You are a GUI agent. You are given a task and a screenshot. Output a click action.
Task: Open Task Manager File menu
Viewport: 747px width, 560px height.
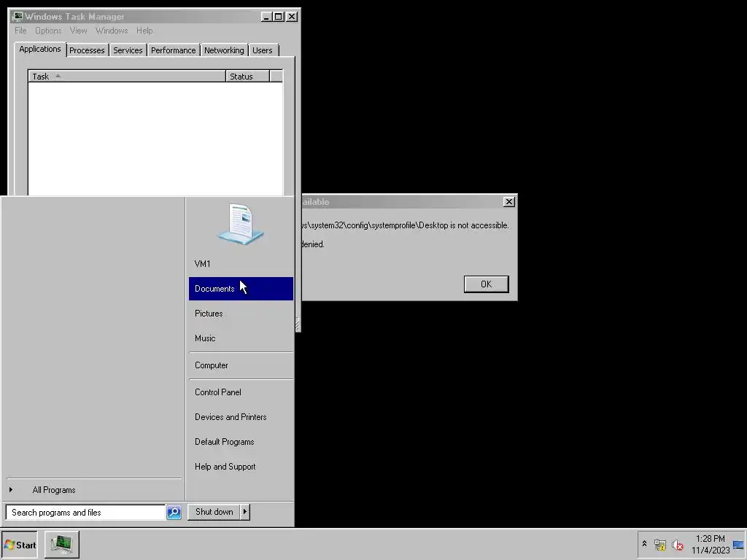click(20, 31)
